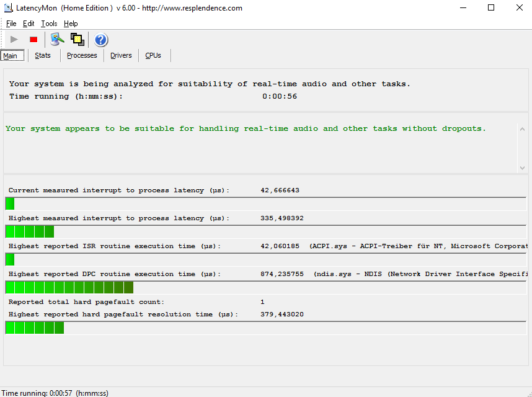Image resolution: width=532 pixels, height=397 pixels.
Task: Click the grayed-out Start monitoring play icon
Action: [x=14, y=40]
